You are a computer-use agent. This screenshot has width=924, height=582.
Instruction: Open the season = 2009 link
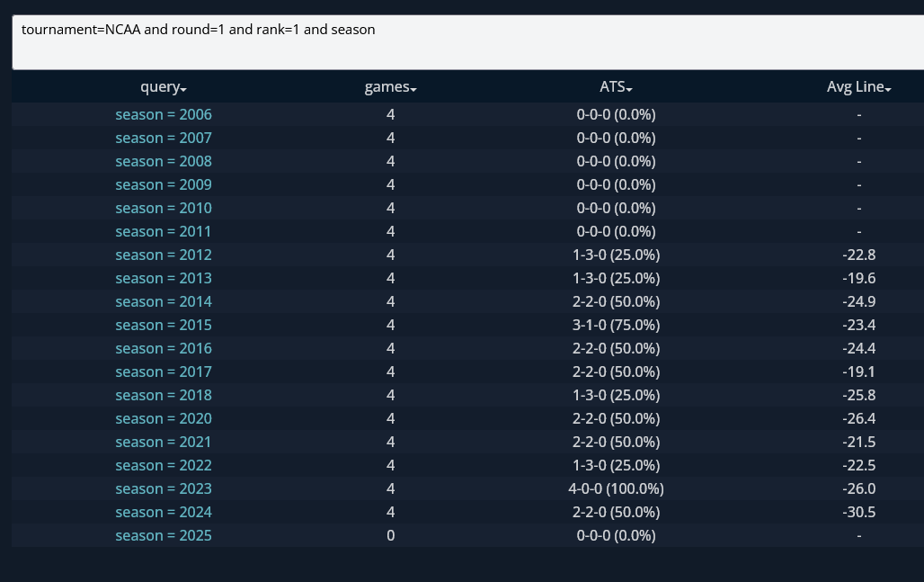(x=164, y=184)
